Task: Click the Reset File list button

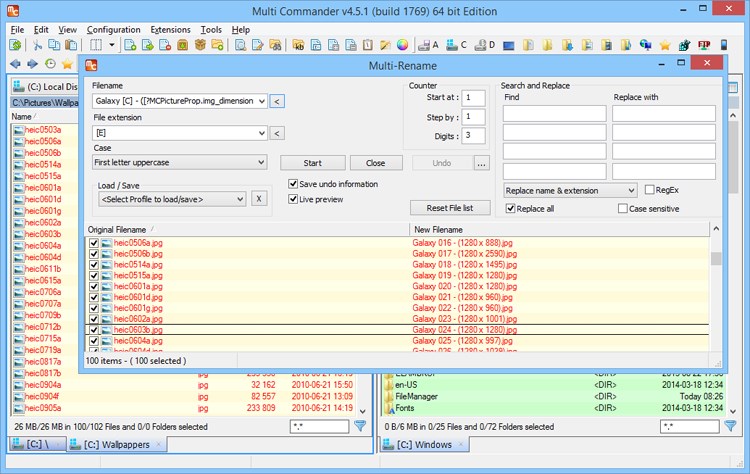Action: point(450,208)
